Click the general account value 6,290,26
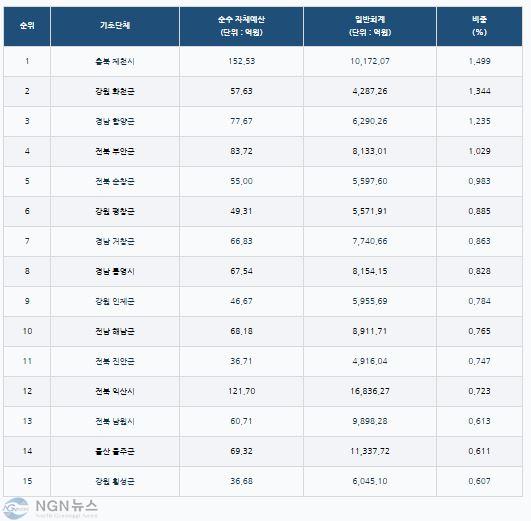Screen dimensions: 531x521 (370, 121)
